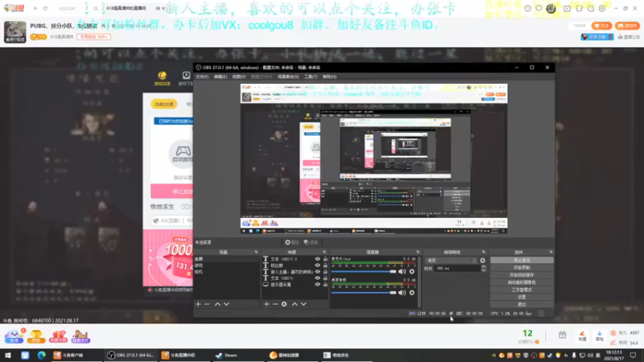Viewport: 644px width, 362px height.
Task: Open the OBS File menu
Action: (x=202, y=76)
